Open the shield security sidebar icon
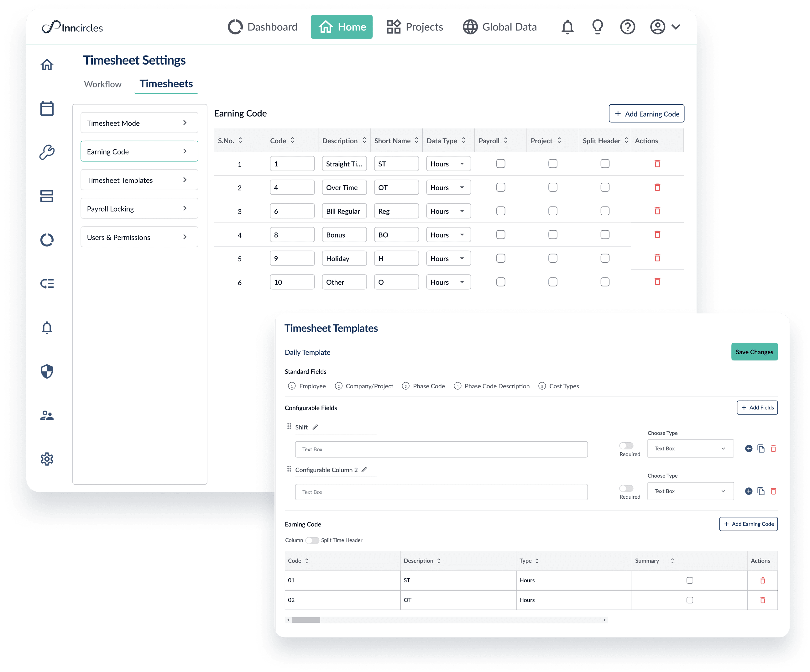Screen dimensions: 810x672 (x=47, y=371)
